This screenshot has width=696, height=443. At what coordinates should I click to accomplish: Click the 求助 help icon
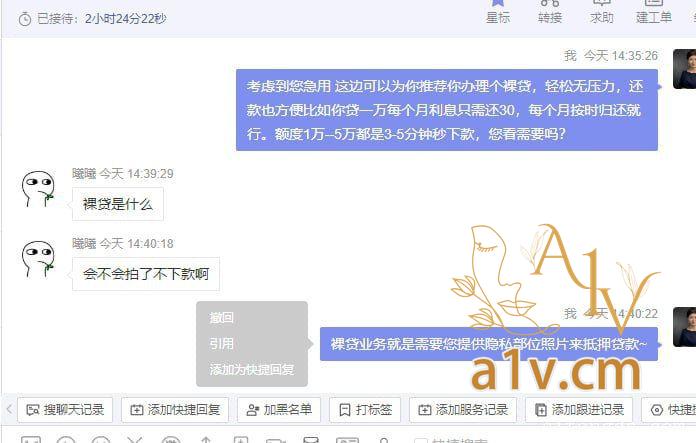(601, 4)
